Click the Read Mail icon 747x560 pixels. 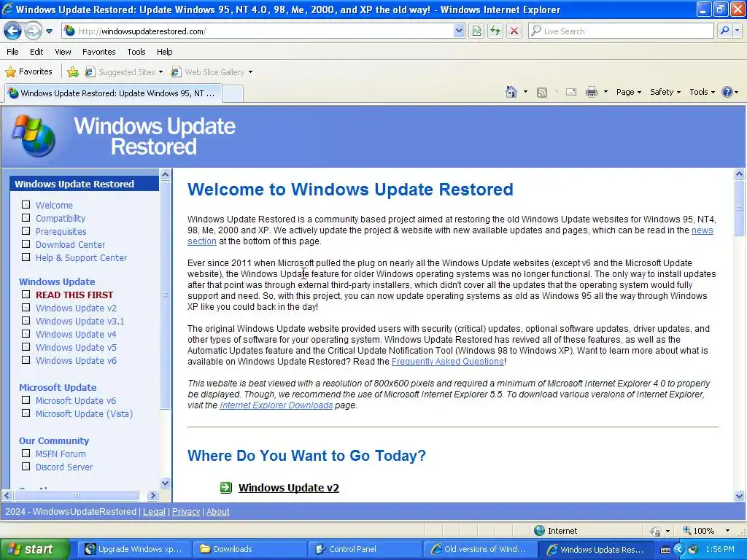pyautogui.click(x=571, y=92)
